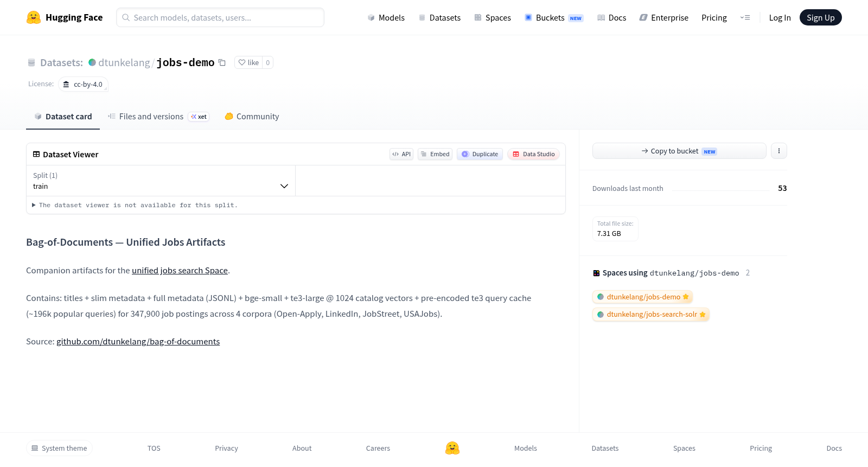Switch to Files and versions tab
The width and height of the screenshot is (868, 467).
[x=158, y=117]
